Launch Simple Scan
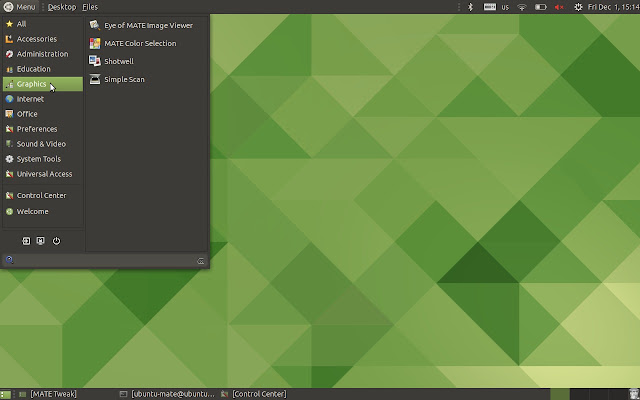Image resolution: width=640 pixels, height=400 pixels. coord(147,79)
